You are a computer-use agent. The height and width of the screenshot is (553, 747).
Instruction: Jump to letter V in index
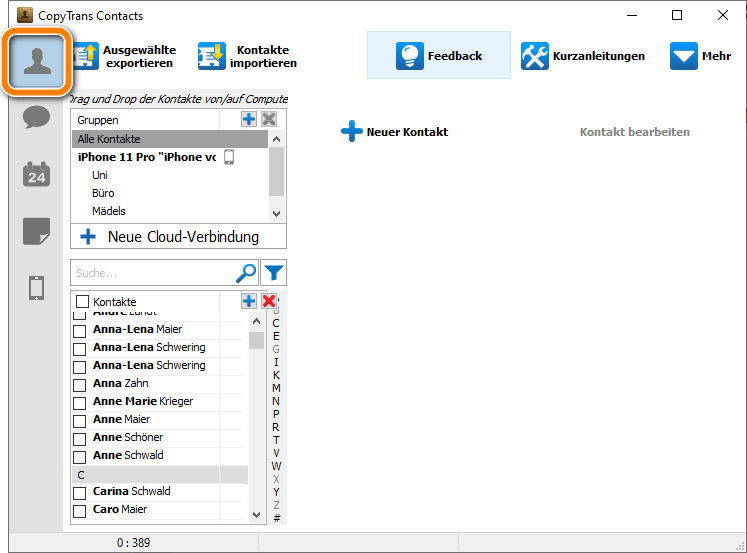pyautogui.click(x=276, y=453)
